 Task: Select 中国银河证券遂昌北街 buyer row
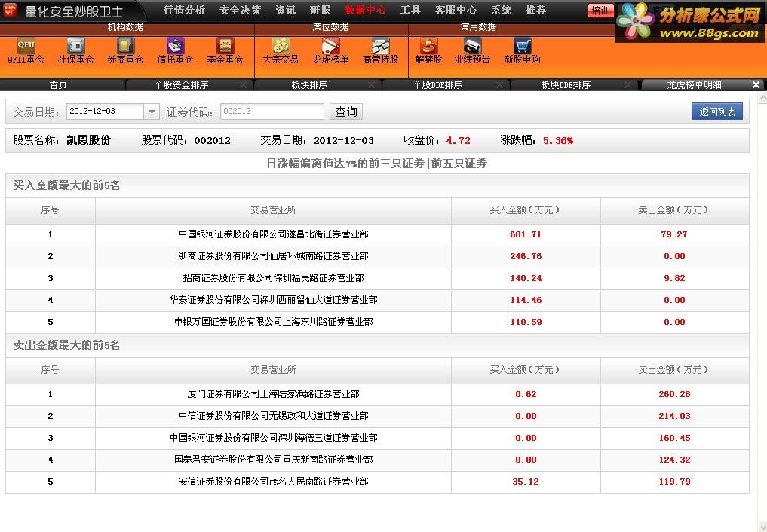point(377,234)
